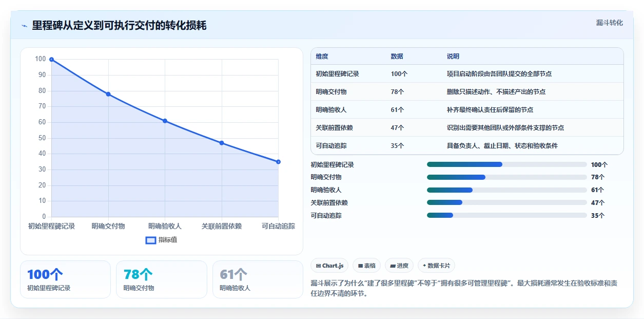The height and width of the screenshot is (319, 644).
Task: Click the 47个 value in the table
Action: 397,128
